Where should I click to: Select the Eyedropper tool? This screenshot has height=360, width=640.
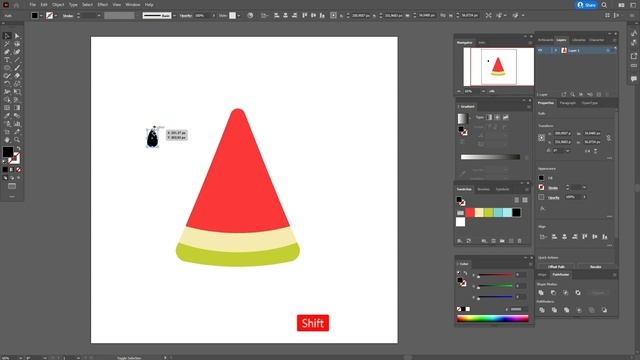[7, 116]
